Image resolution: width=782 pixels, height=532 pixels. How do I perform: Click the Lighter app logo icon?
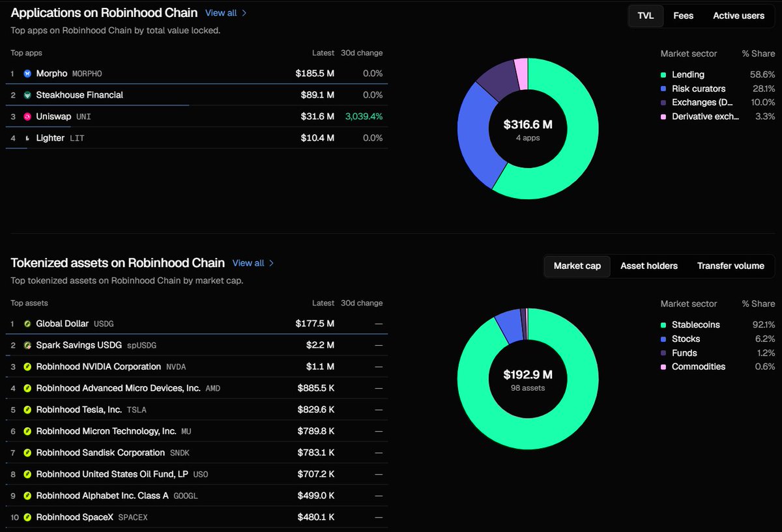(27, 138)
